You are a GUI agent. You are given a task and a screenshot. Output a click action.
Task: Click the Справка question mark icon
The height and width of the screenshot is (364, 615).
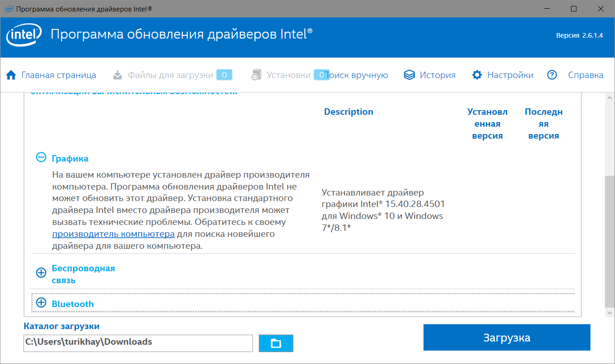point(552,75)
